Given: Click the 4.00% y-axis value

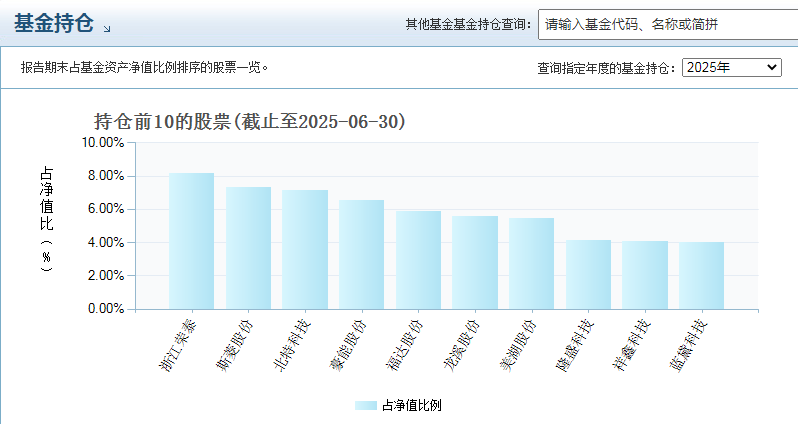Looking at the screenshot, I should 106,243.
